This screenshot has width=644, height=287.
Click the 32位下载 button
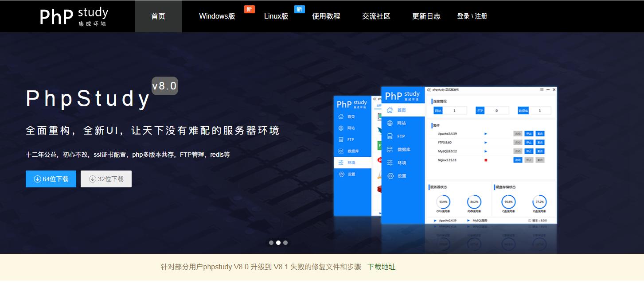(x=106, y=179)
